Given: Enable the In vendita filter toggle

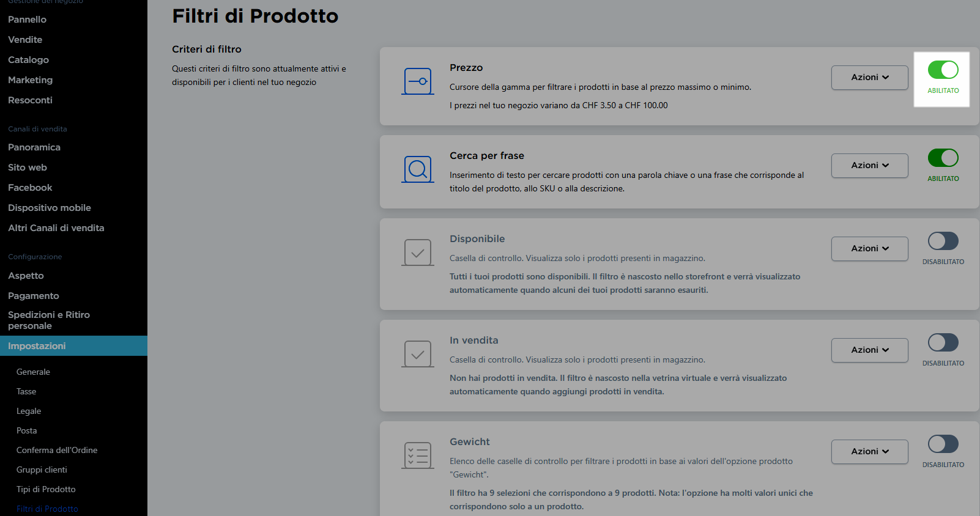Looking at the screenshot, I should 943,342.
